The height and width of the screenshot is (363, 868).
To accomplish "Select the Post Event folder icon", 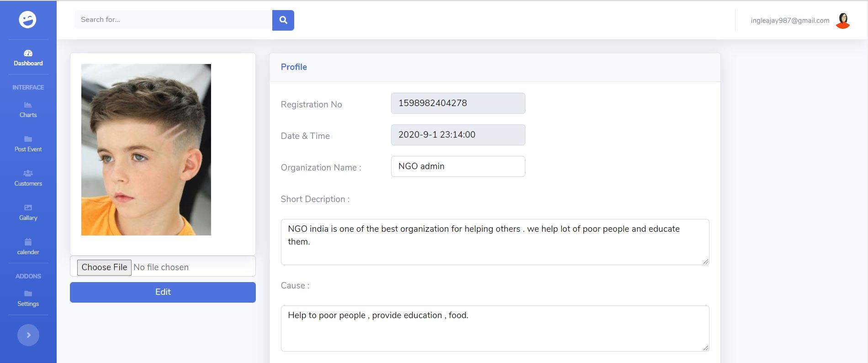I will (x=28, y=139).
